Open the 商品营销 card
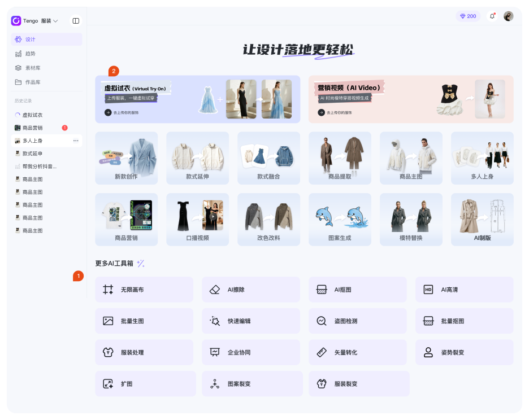Viewport: 529px width, 420px height. (126, 220)
